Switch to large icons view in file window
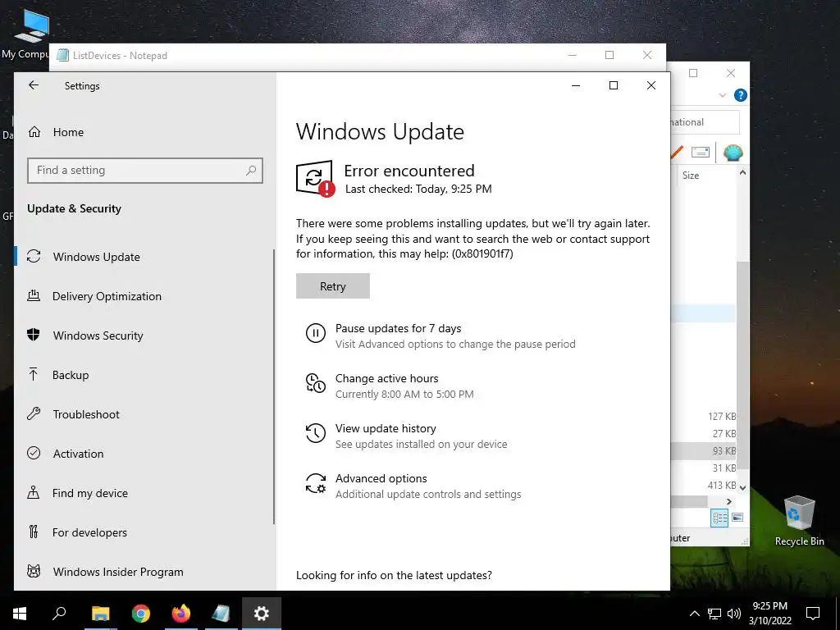Screen dimensions: 840x630 [x=737, y=518]
